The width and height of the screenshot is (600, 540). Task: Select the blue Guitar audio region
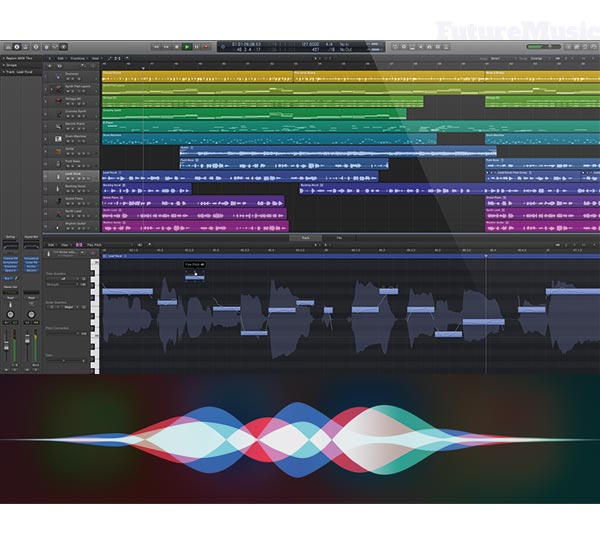(338, 152)
